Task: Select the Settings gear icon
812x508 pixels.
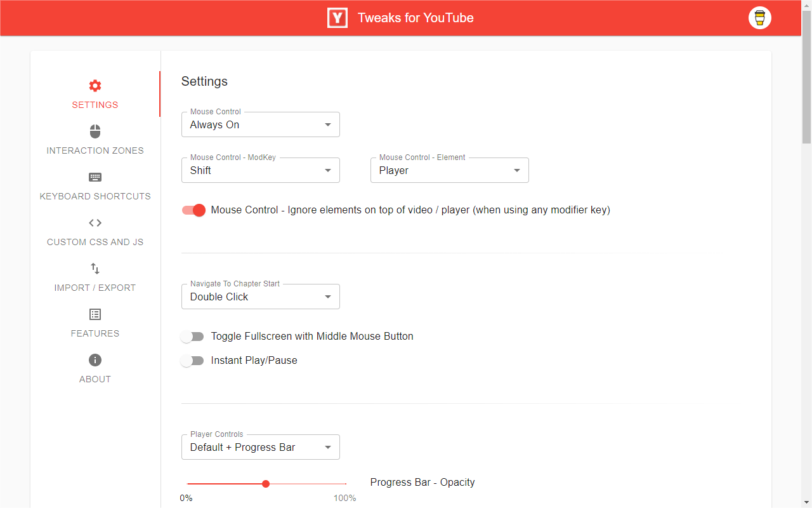Action: pos(95,85)
